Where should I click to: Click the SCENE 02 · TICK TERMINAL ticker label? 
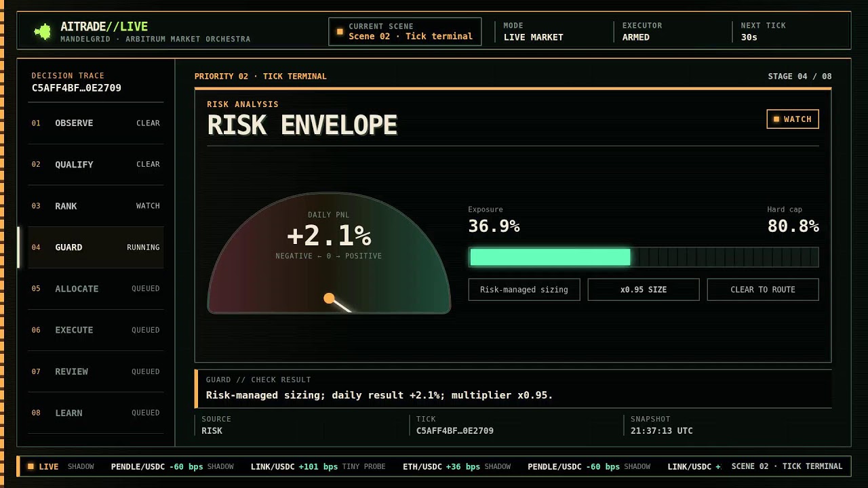tap(787, 466)
